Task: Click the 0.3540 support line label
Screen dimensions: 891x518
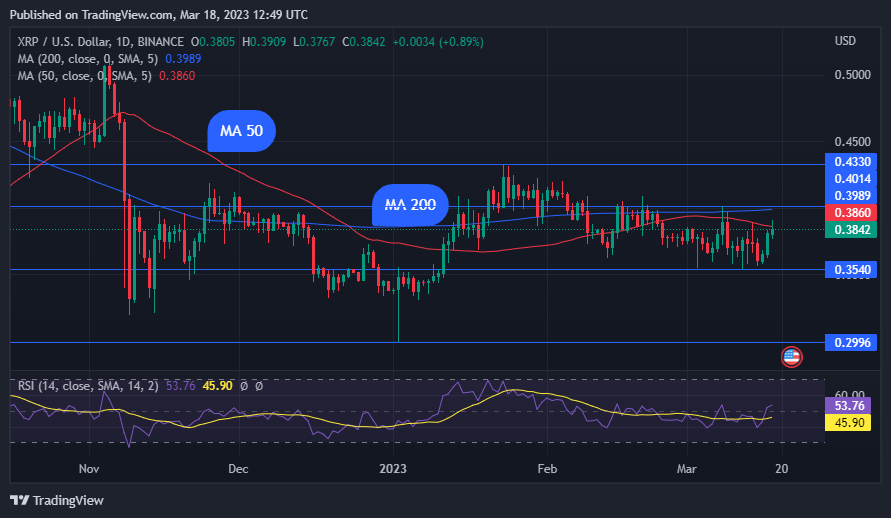Action: 851,270
